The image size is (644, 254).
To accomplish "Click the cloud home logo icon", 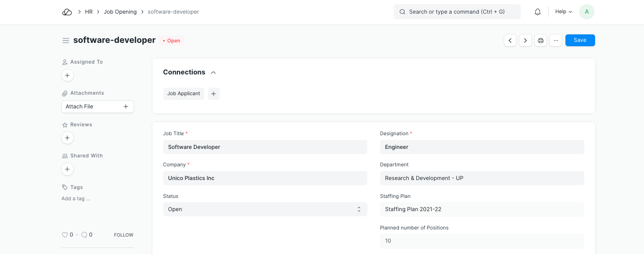I will click(67, 12).
